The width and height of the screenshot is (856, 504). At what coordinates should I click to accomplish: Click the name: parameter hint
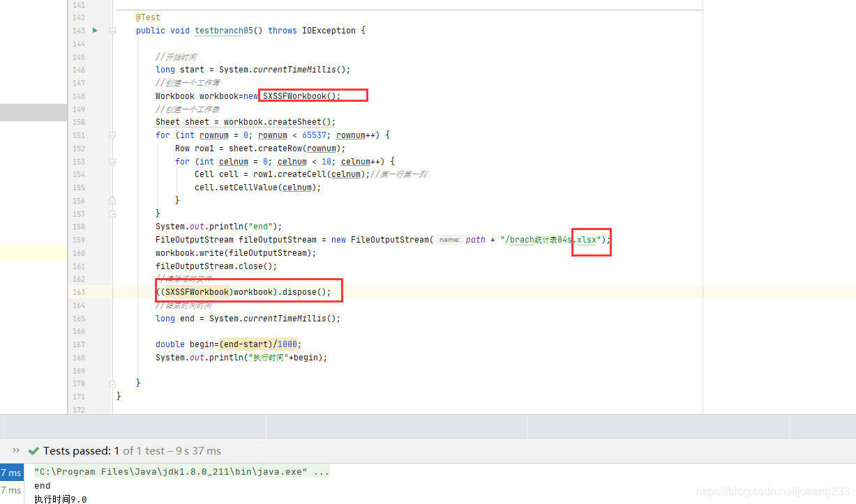(x=449, y=240)
